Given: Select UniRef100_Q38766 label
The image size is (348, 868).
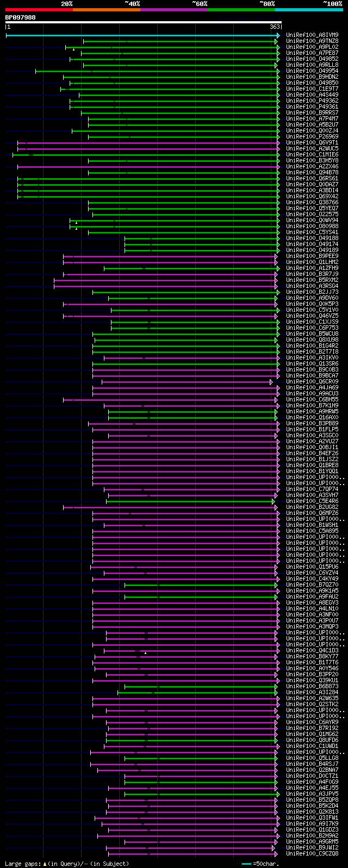Looking at the screenshot, I should click(312, 203).
